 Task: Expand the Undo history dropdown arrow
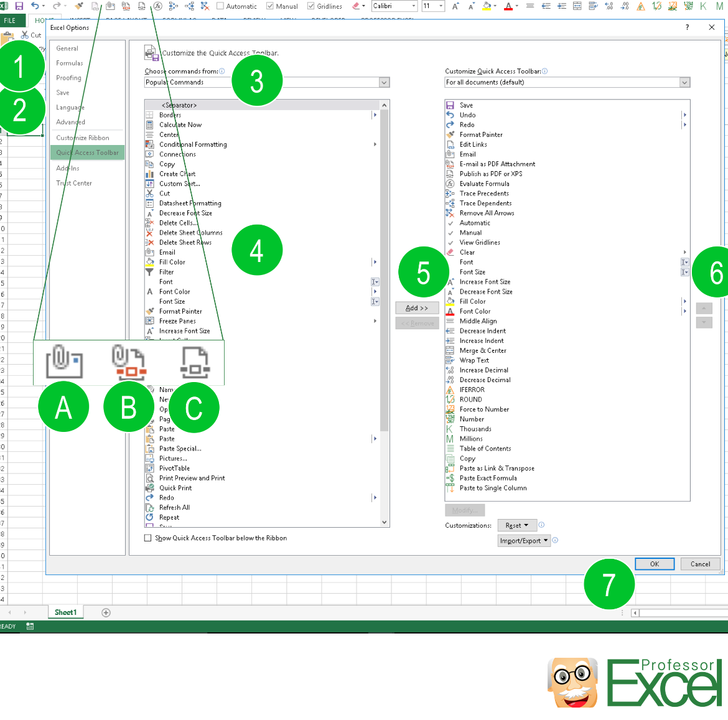click(43, 6)
